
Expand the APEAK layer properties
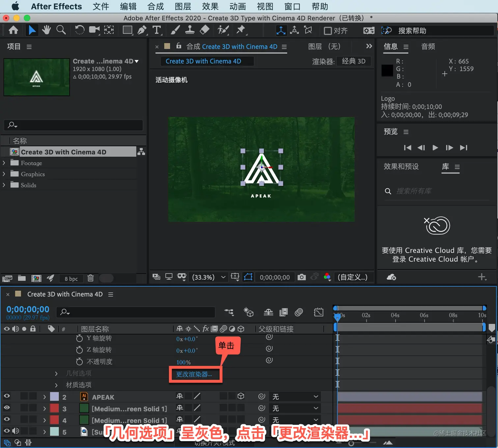[x=44, y=397]
